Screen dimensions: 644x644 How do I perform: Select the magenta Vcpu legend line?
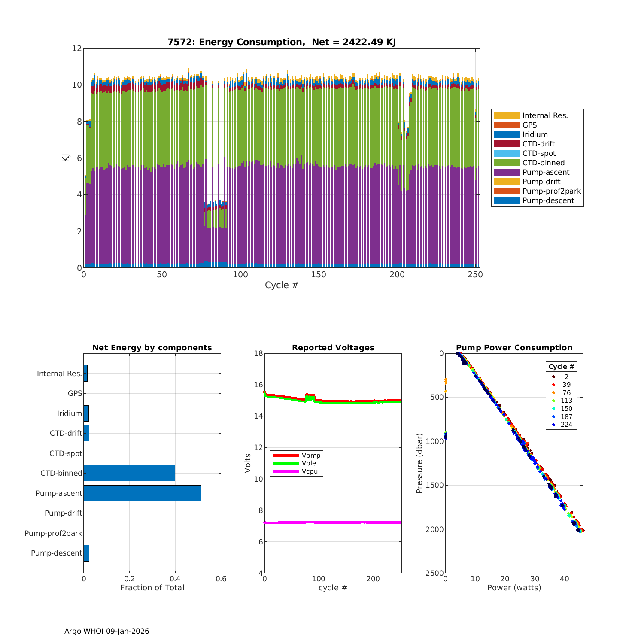(286, 471)
